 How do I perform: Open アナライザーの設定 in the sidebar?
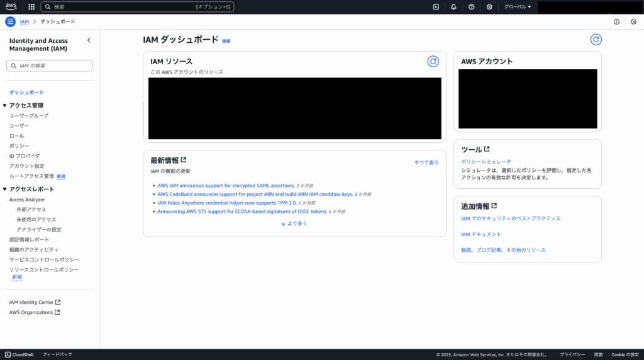coord(38,230)
